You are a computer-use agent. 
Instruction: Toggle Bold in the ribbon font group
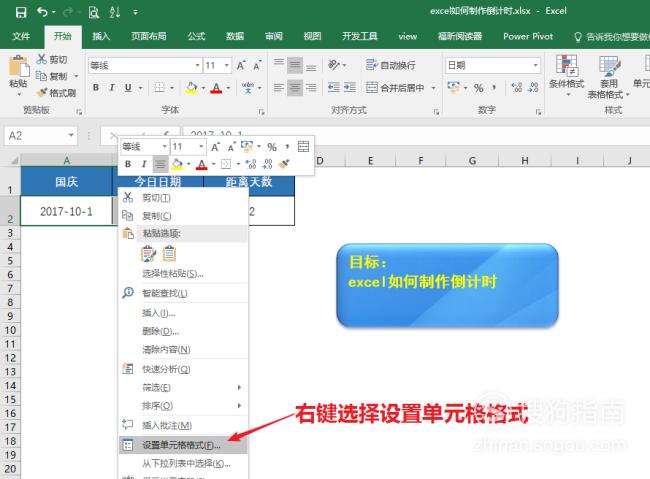(x=96, y=88)
